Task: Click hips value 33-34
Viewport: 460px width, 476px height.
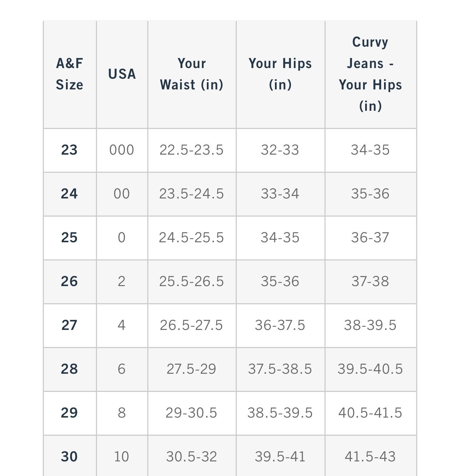Action: point(280,194)
